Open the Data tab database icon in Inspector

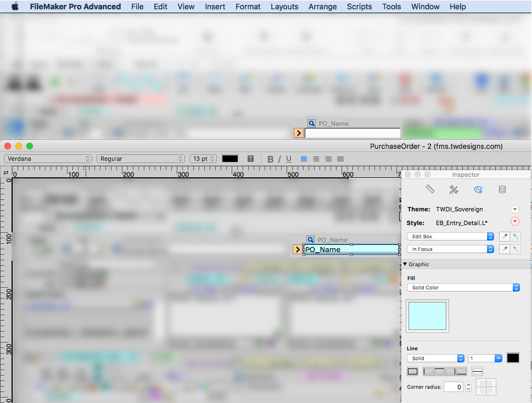point(502,189)
